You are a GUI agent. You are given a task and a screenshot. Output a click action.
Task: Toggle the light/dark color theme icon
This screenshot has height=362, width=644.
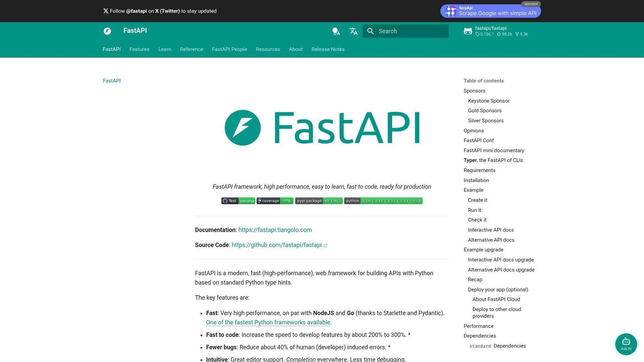pos(336,31)
